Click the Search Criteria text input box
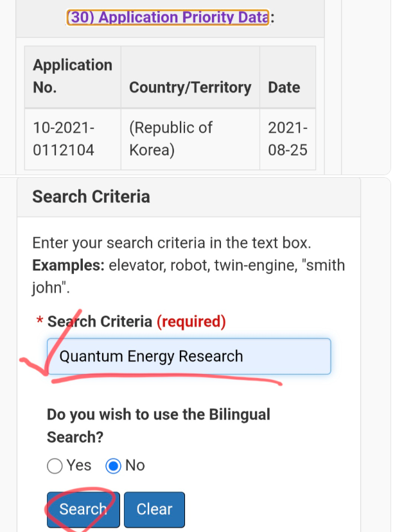Image resolution: width=395 pixels, height=532 pixels. pos(189,356)
